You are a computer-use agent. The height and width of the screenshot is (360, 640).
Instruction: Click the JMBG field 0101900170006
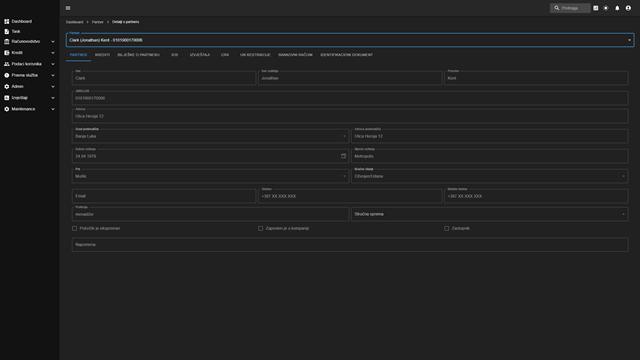[350, 98]
